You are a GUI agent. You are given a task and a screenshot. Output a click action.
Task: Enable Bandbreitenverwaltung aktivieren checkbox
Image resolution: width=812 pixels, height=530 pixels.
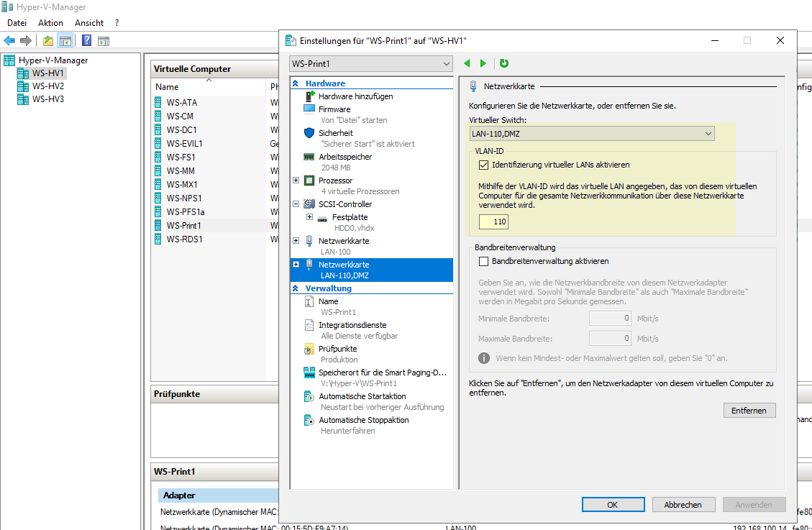click(484, 261)
